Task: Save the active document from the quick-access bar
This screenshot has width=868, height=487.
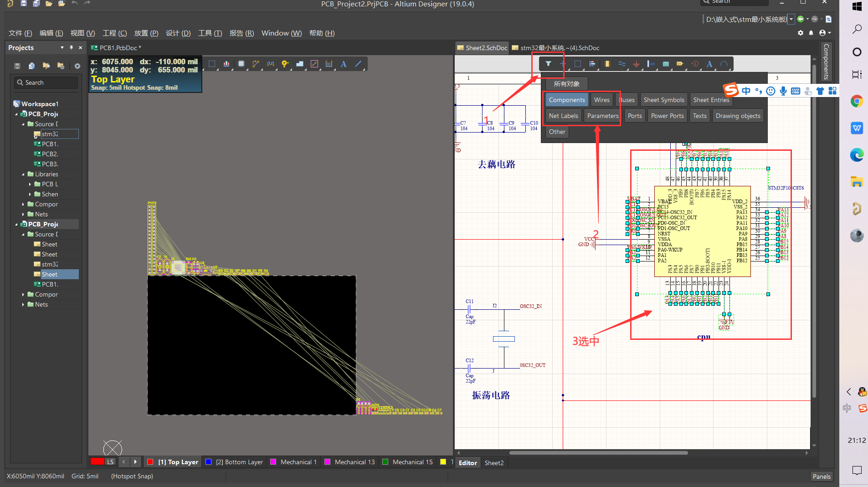Action: pos(24,3)
